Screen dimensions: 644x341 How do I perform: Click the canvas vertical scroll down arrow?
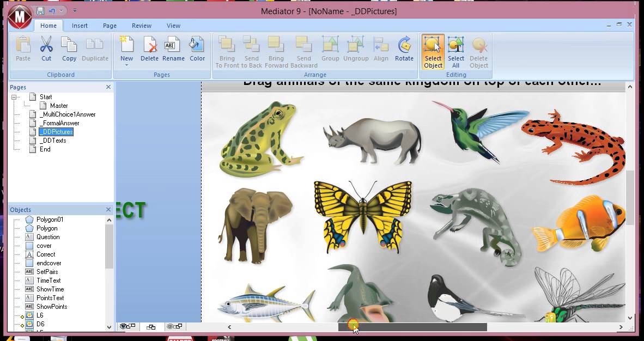[630, 318]
